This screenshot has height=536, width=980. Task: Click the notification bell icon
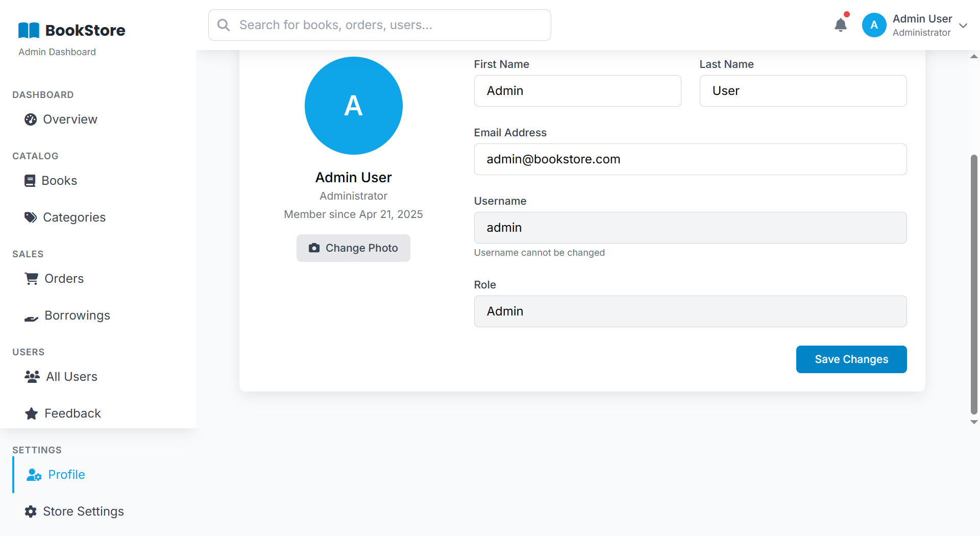[840, 25]
